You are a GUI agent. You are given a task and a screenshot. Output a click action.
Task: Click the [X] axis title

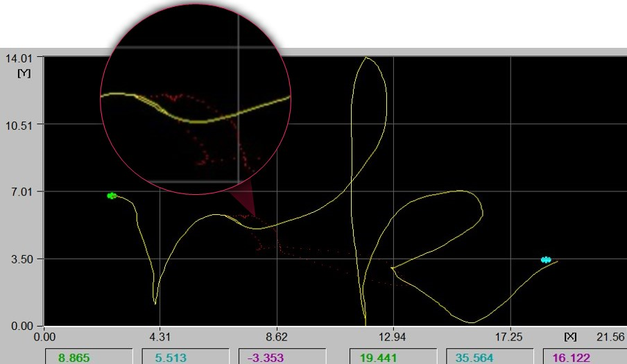point(570,337)
